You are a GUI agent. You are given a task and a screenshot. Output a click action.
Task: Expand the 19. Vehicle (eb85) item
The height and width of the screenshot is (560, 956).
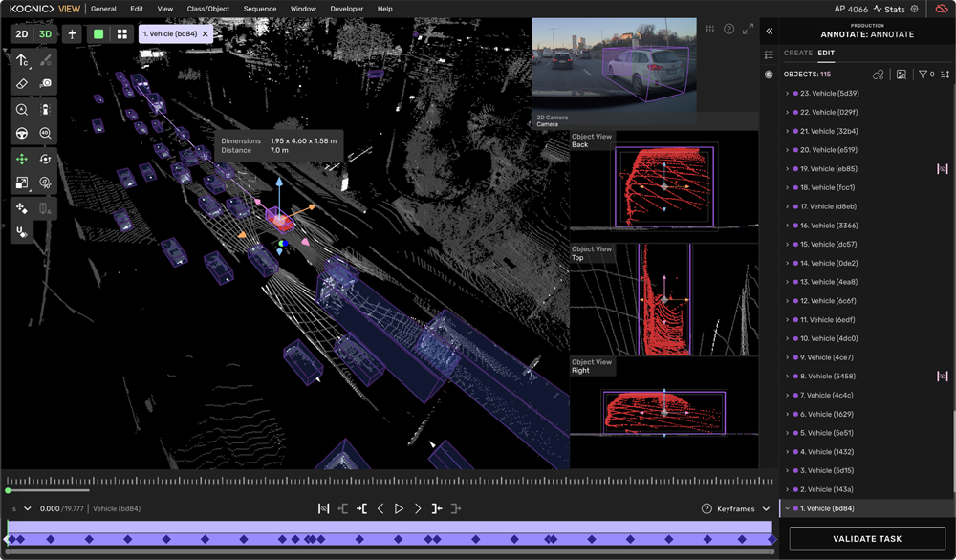point(787,169)
